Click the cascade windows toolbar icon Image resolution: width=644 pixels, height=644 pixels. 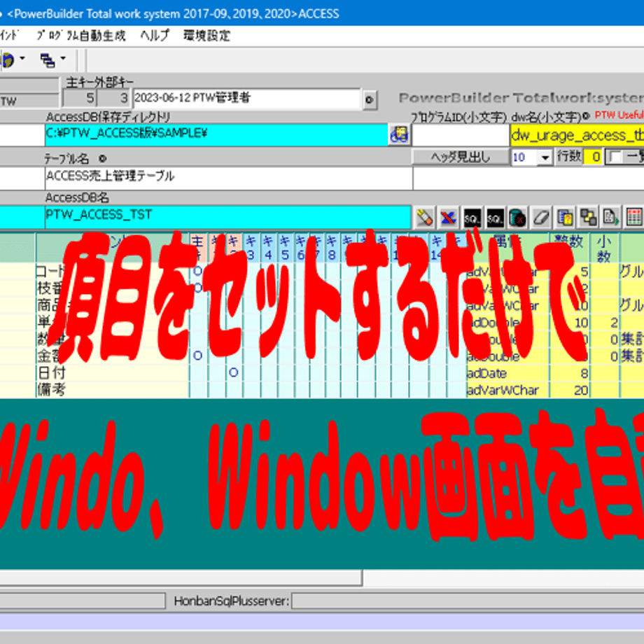coord(48,60)
